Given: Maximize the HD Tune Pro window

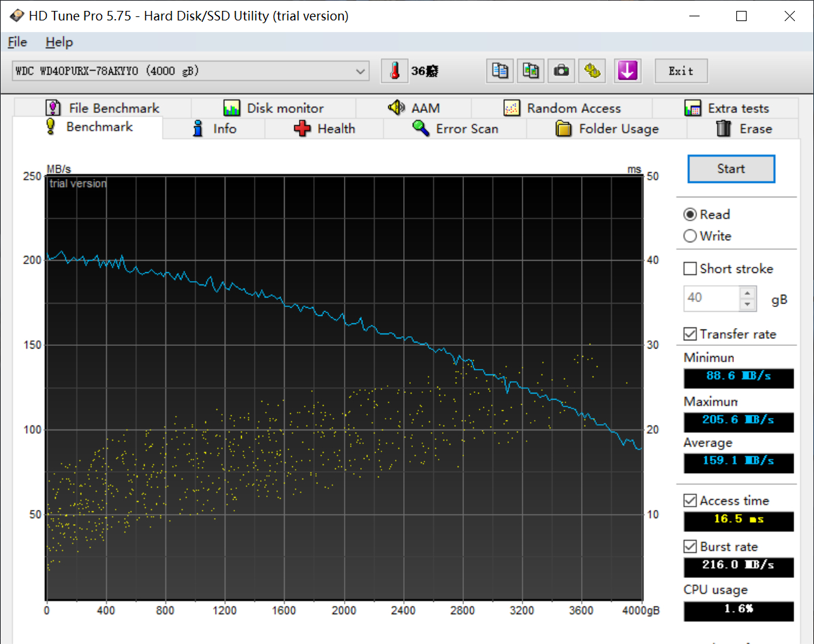Looking at the screenshot, I should pos(741,16).
